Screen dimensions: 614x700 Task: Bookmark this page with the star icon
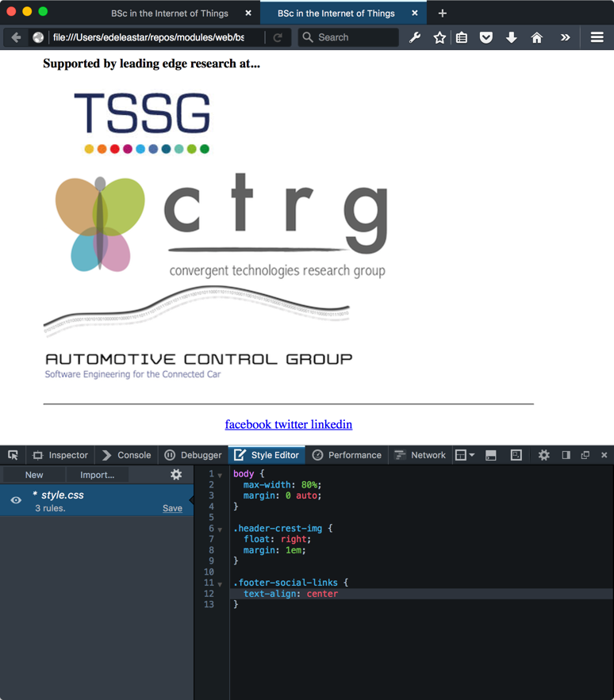[439, 37]
